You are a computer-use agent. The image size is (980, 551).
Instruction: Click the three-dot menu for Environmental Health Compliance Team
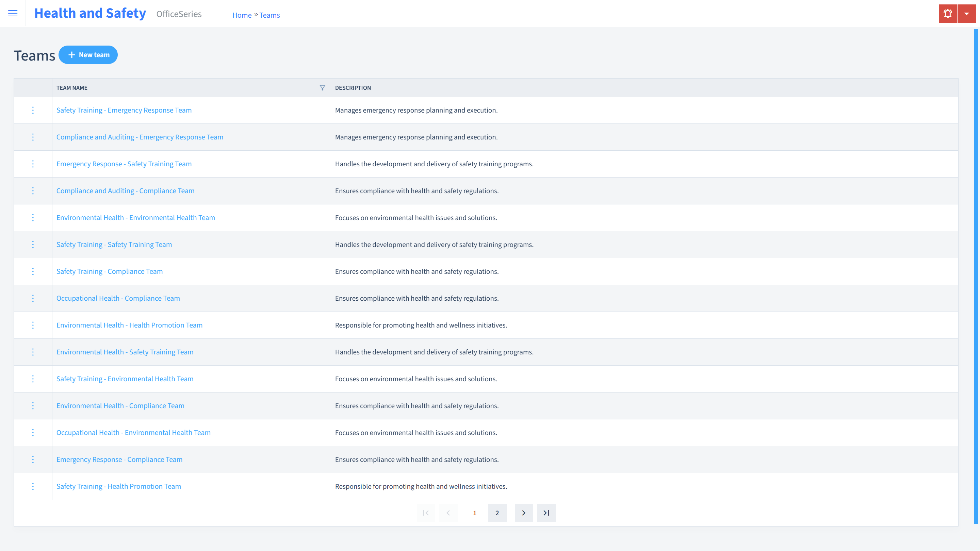(x=33, y=406)
